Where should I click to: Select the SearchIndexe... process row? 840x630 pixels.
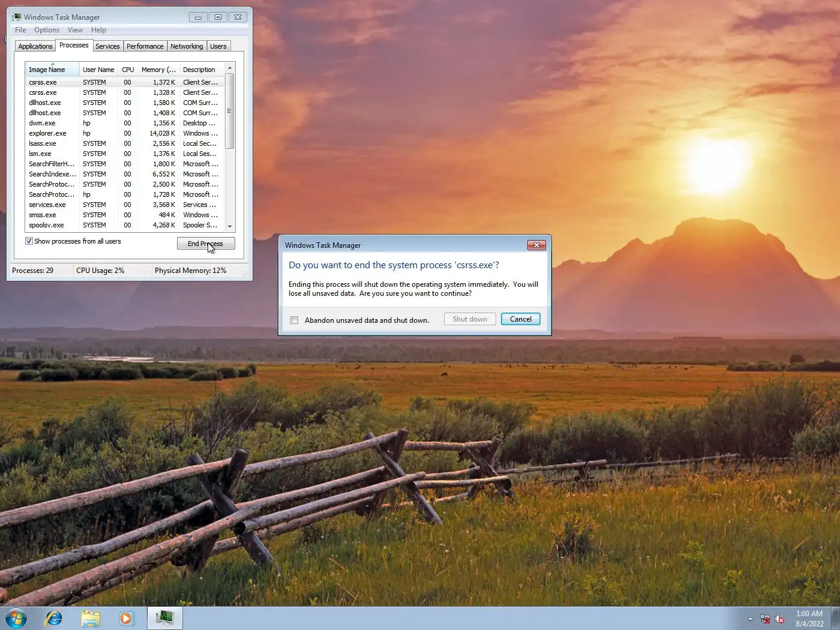[125, 174]
